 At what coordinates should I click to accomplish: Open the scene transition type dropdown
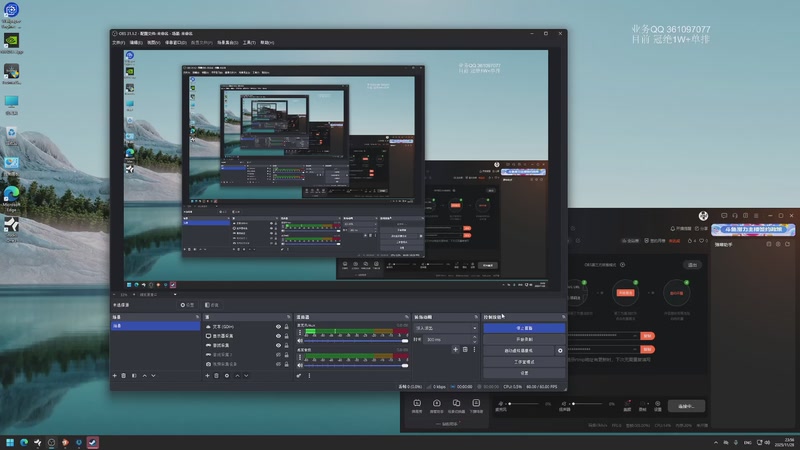[x=446, y=328]
